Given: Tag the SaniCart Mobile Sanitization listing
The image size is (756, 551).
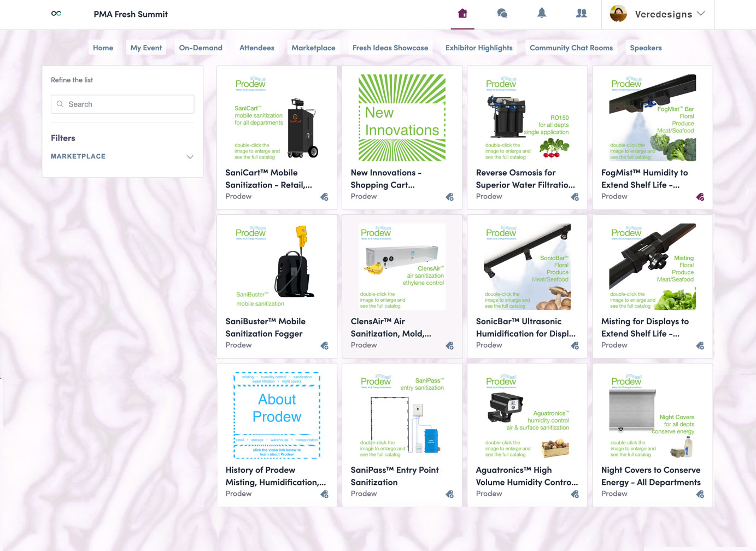Looking at the screenshot, I should 324,197.
